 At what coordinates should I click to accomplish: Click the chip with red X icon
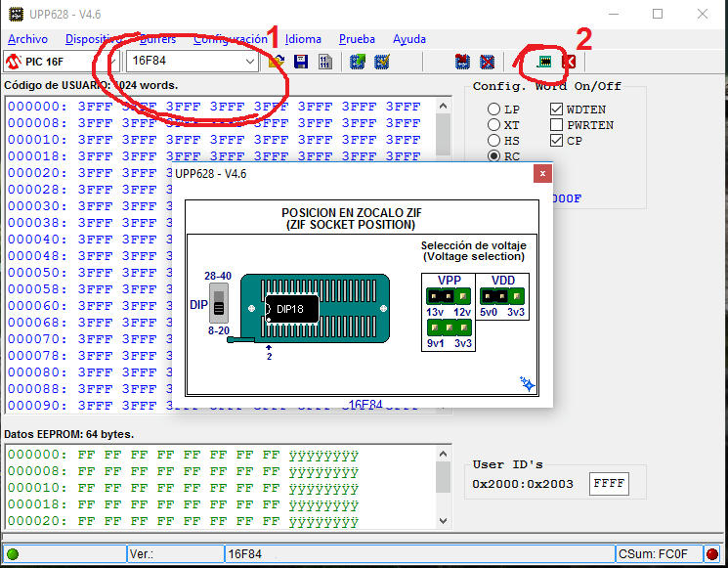click(x=487, y=62)
